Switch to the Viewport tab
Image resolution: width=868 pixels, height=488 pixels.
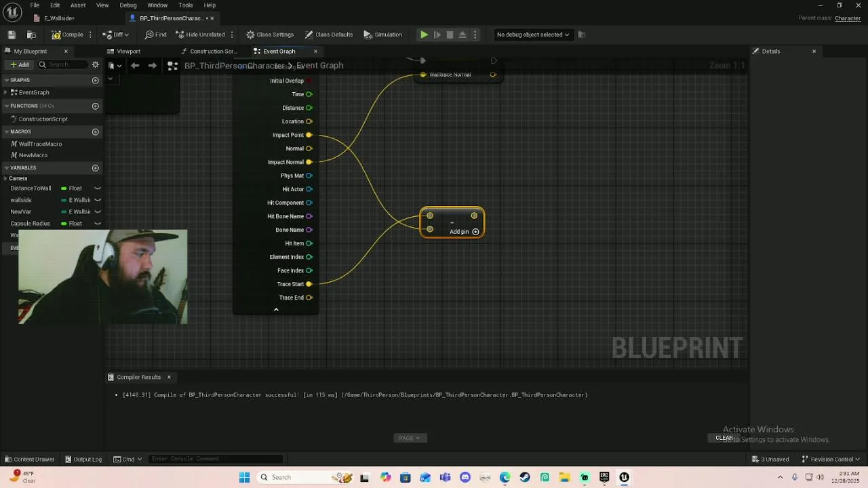point(128,52)
